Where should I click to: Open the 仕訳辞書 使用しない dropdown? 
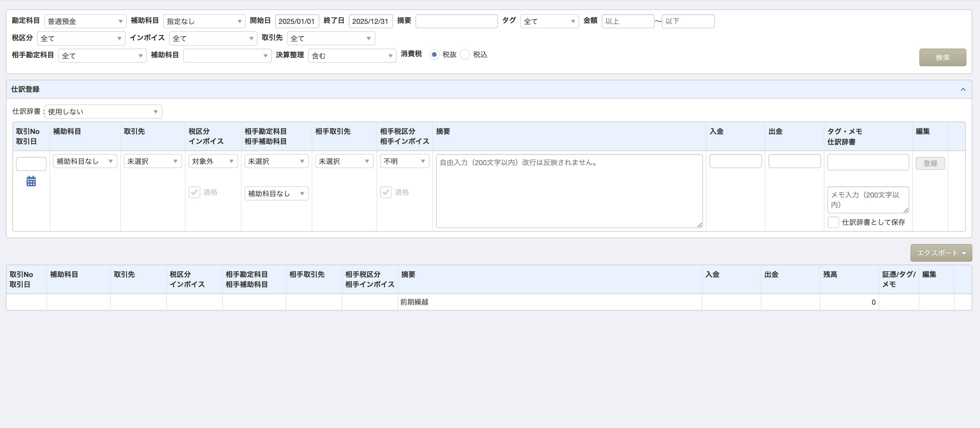pos(103,111)
